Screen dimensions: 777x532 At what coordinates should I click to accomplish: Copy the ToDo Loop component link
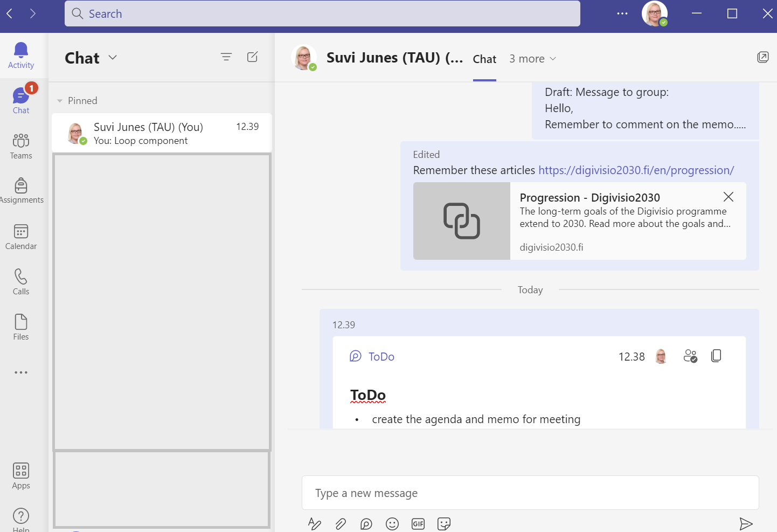[716, 355]
